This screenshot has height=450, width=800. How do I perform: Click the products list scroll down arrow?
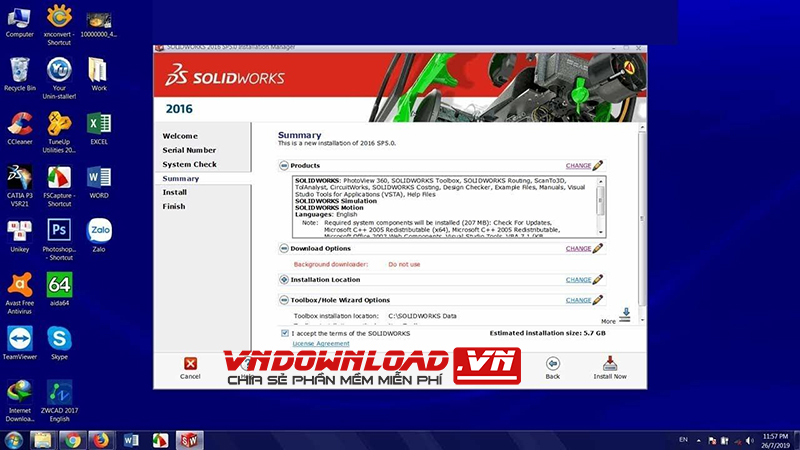[601, 232]
